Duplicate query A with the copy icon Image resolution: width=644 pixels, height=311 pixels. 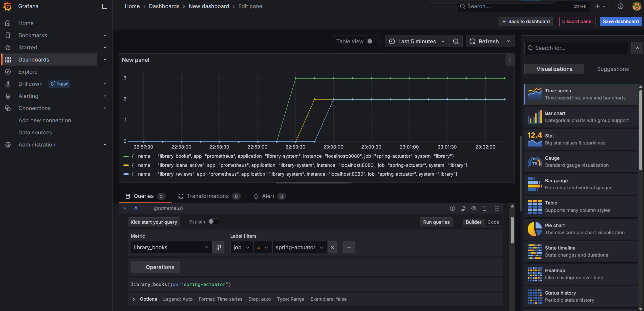pyautogui.click(x=463, y=208)
